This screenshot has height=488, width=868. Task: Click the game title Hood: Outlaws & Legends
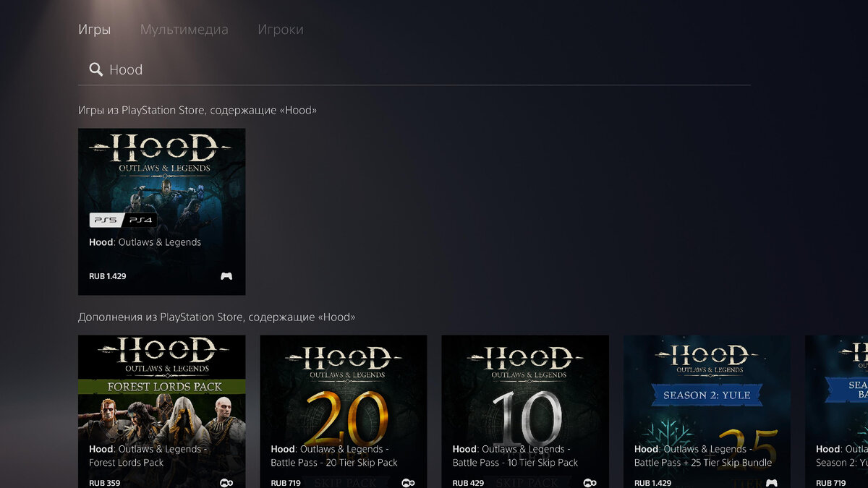[x=145, y=242]
